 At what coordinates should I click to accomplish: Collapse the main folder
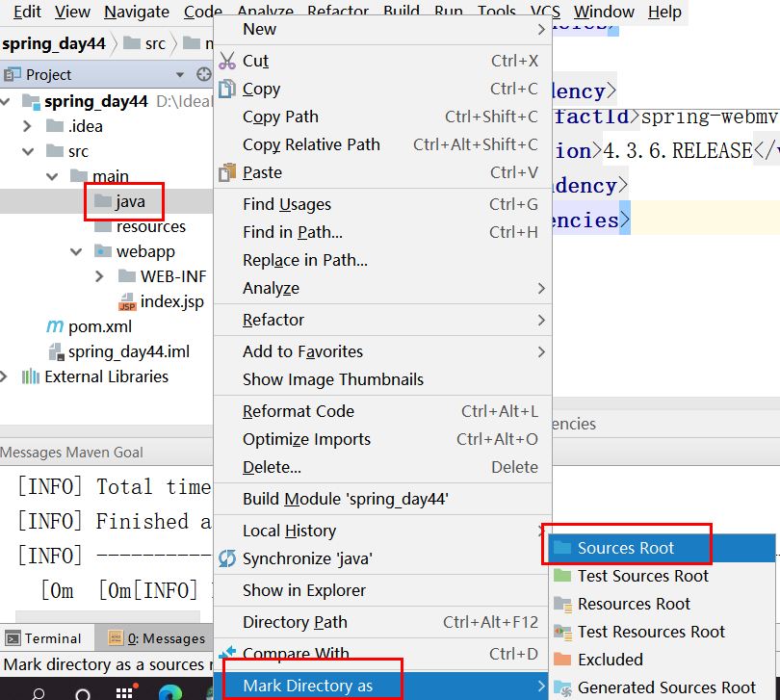click(52, 176)
